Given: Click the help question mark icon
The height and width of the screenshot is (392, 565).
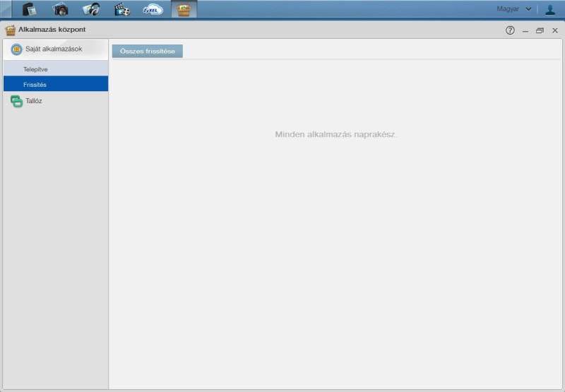Looking at the screenshot, I should [x=510, y=30].
